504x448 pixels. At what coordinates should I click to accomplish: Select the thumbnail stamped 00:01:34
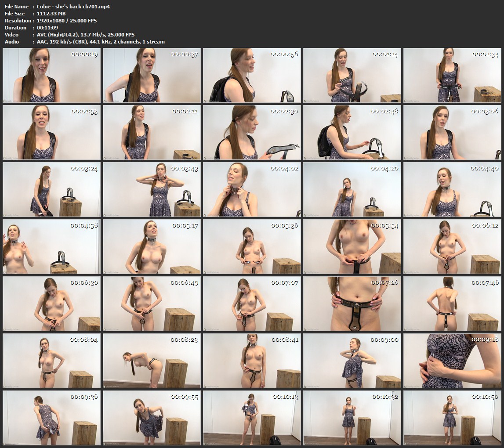click(x=453, y=76)
